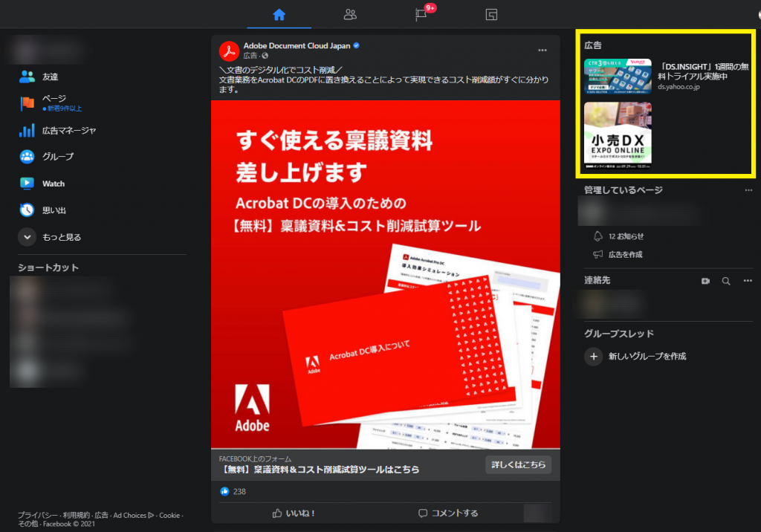Image resolution: width=761 pixels, height=532 pixels.
Task: Click the bell icon beside 12 お知らせ
Action: pyautogui.click(x=598, y=236)
